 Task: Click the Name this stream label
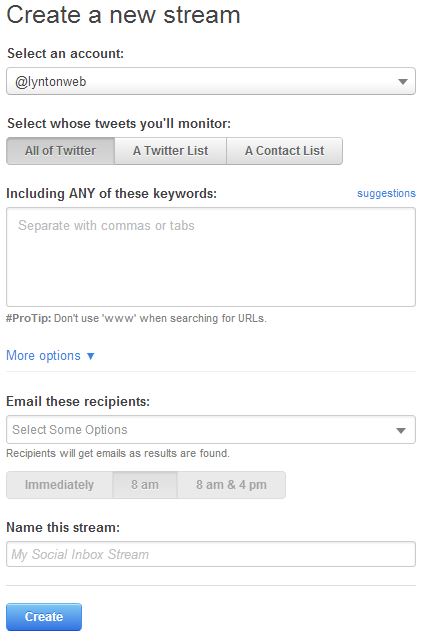[x=63, y=527]
